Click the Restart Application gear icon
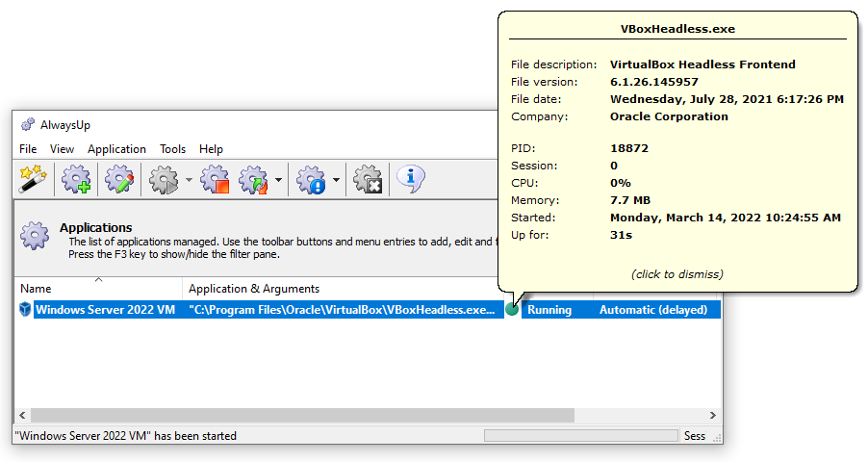This screenshot has width=868, height=462. pos(253,179)
